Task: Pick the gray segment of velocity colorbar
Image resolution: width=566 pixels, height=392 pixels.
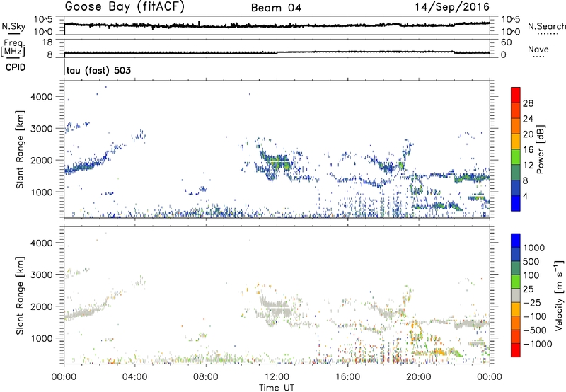Action: (x=516, y=295)
